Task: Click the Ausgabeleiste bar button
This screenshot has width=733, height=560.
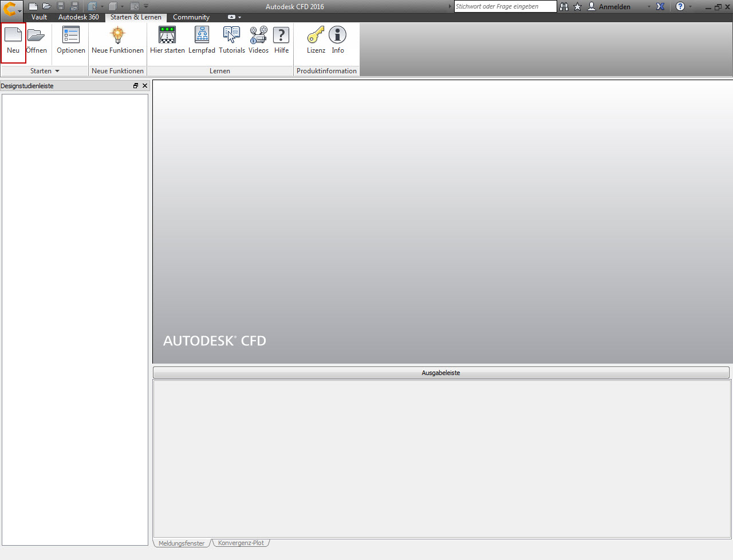Action: (x=441, y=373)
